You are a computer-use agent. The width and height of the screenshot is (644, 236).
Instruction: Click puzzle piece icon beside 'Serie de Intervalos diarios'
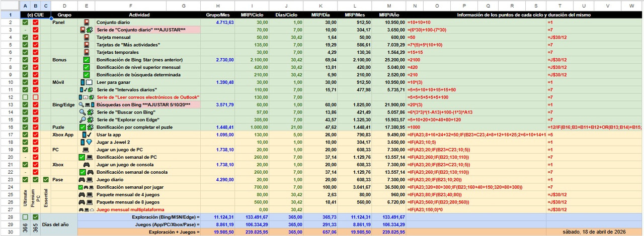(91, 89)
